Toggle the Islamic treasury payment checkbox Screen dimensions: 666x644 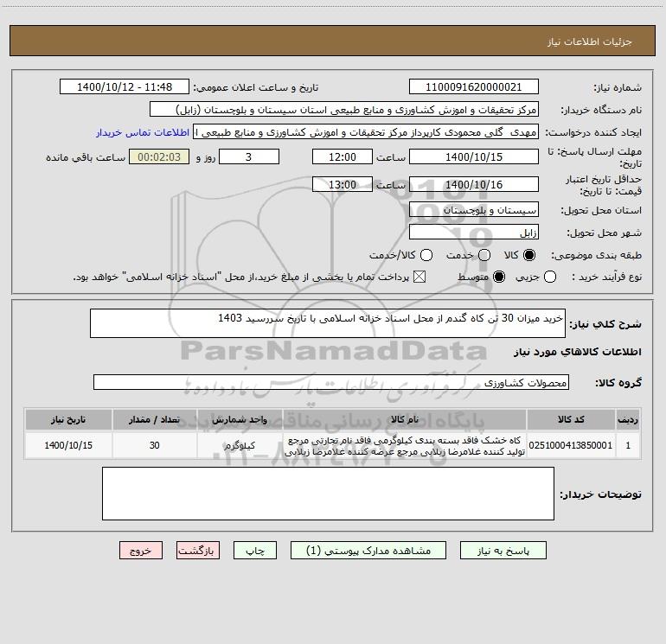click(x=419, y=277)
